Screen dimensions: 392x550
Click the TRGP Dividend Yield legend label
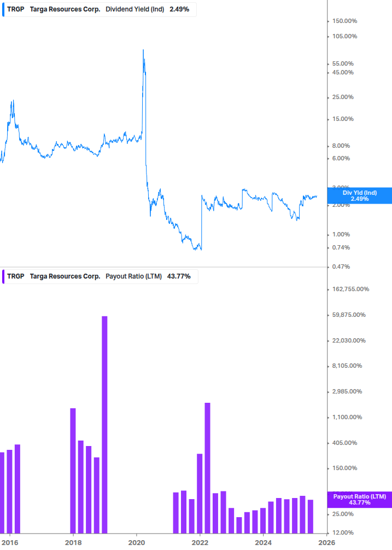click(99, 9)
